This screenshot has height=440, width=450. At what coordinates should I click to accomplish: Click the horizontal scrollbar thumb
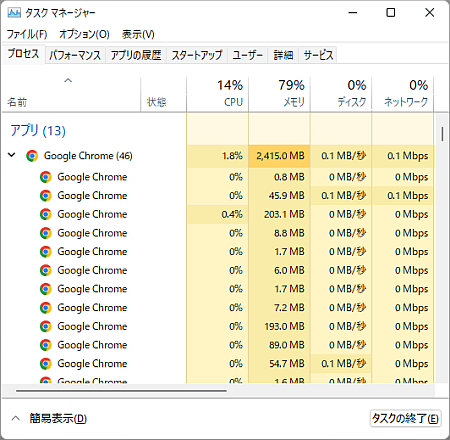click(x=121, y=391)
